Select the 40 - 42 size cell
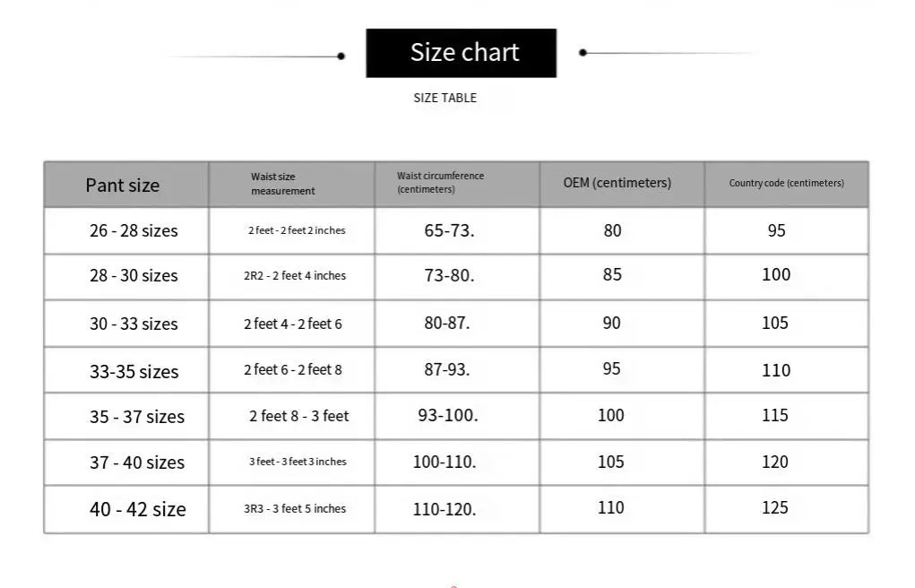915x588 pixels. point(137,509)
